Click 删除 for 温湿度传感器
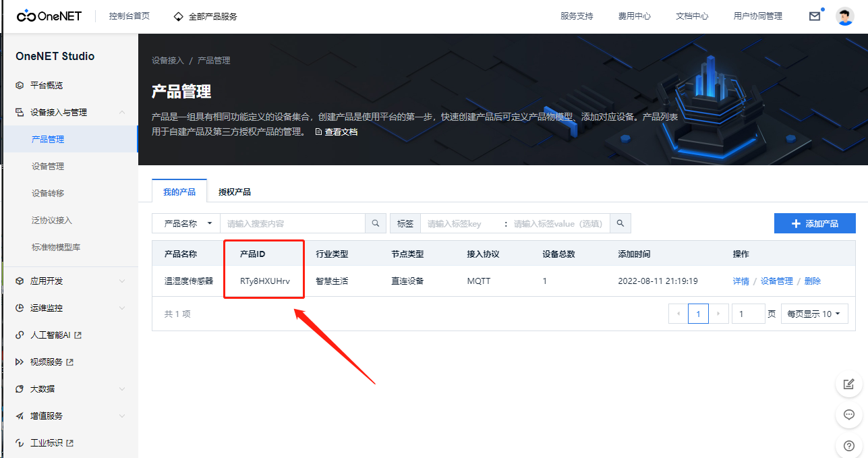The height and width of the screenshot is (458, 868). coord(813,281)
